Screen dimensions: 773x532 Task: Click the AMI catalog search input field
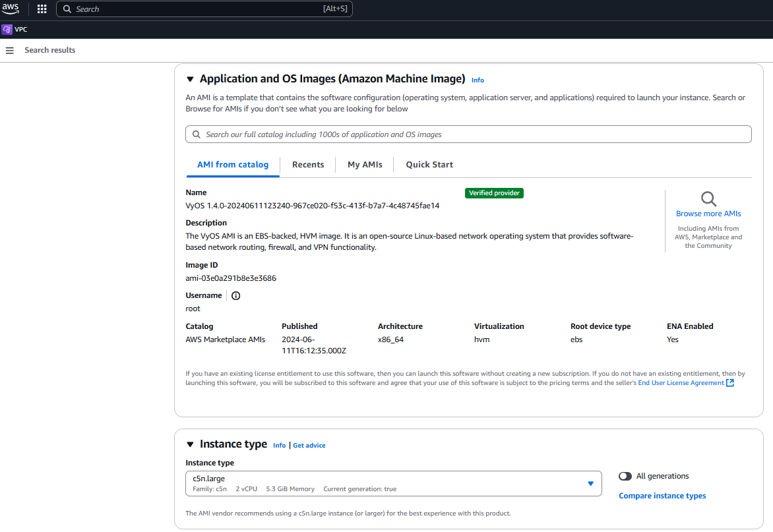click(396, 134)
